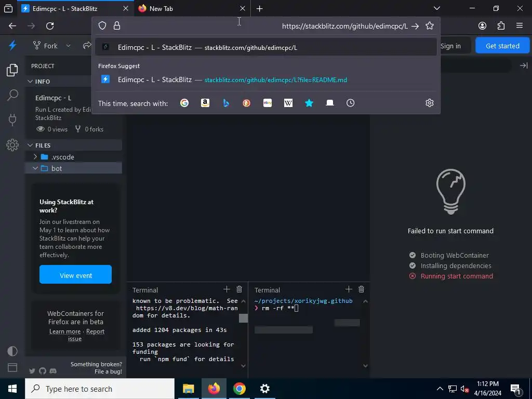Click the Go arrow in address bar

coord(415,26)
